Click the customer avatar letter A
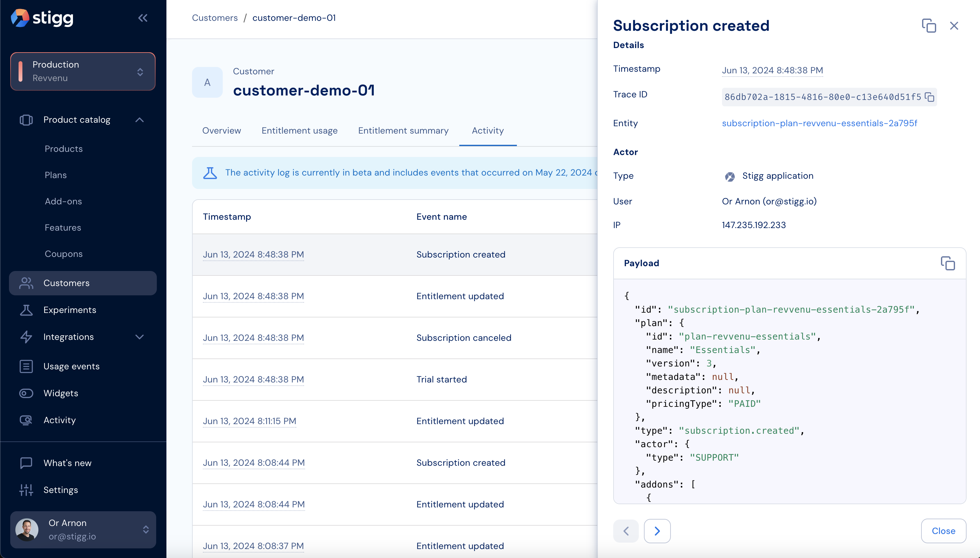This screenshot has width=980, height=558. (207, 82)
